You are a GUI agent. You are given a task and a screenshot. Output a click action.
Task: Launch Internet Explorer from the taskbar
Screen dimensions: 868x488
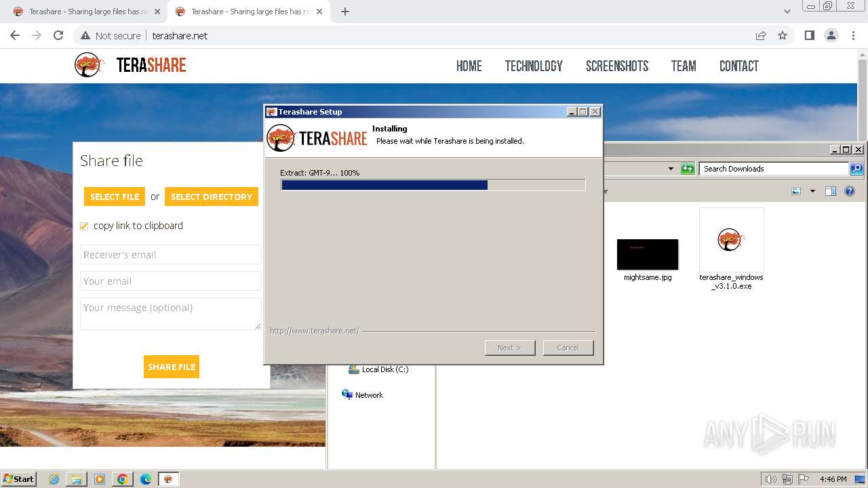(54, 479)
